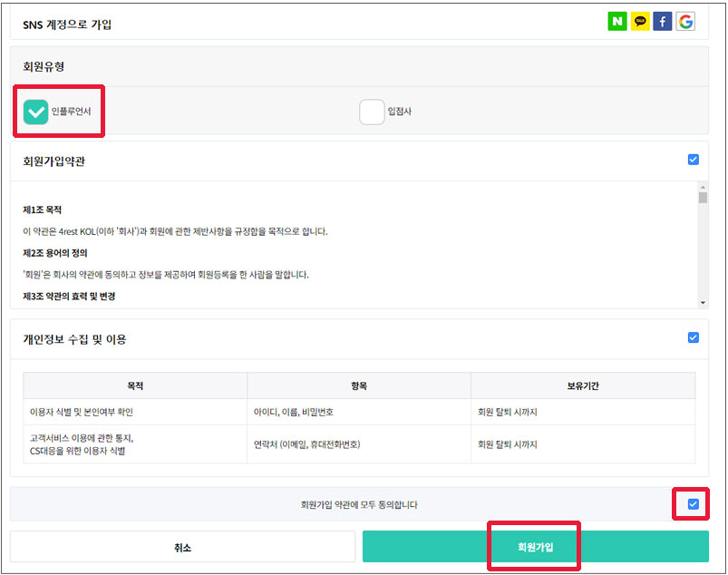Click the 목적 column header
728x575 pixels.
click(x=135, y=385)
